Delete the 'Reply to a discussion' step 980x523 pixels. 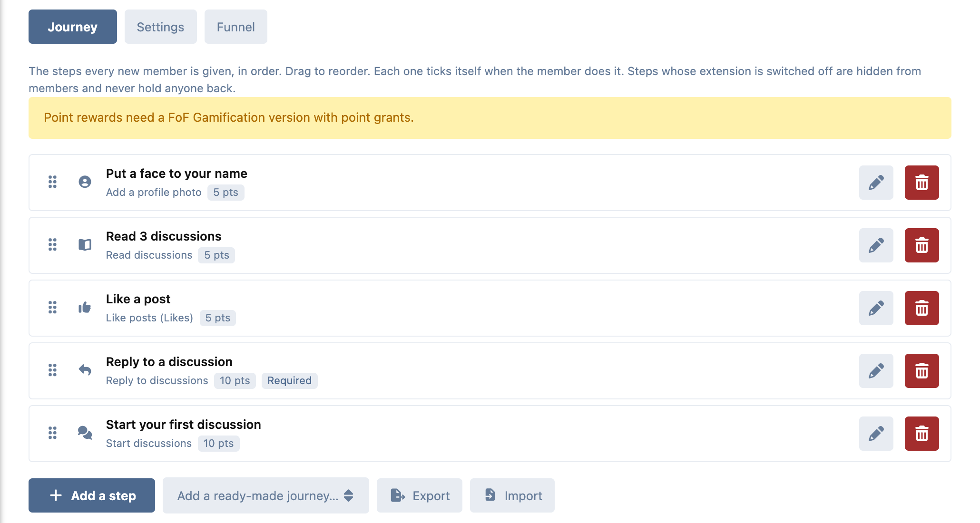(921, 371)
